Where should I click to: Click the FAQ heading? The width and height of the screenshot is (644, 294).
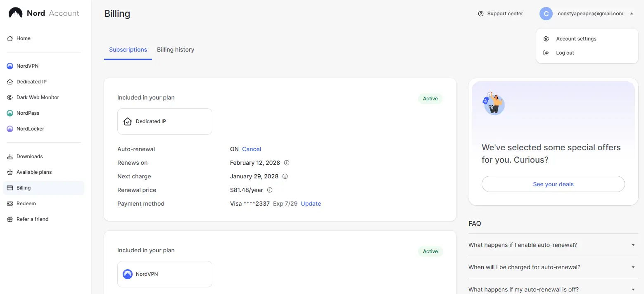click(x=475, y=223)
